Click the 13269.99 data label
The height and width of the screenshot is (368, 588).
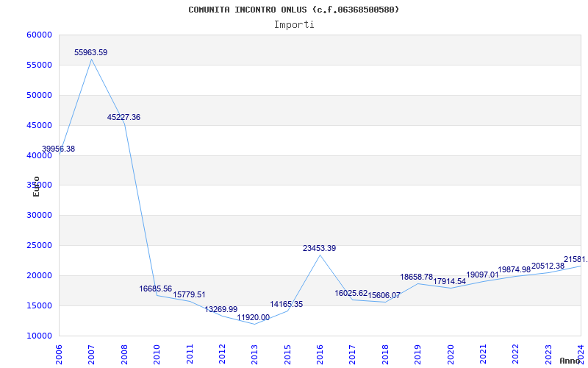point(221,309)
